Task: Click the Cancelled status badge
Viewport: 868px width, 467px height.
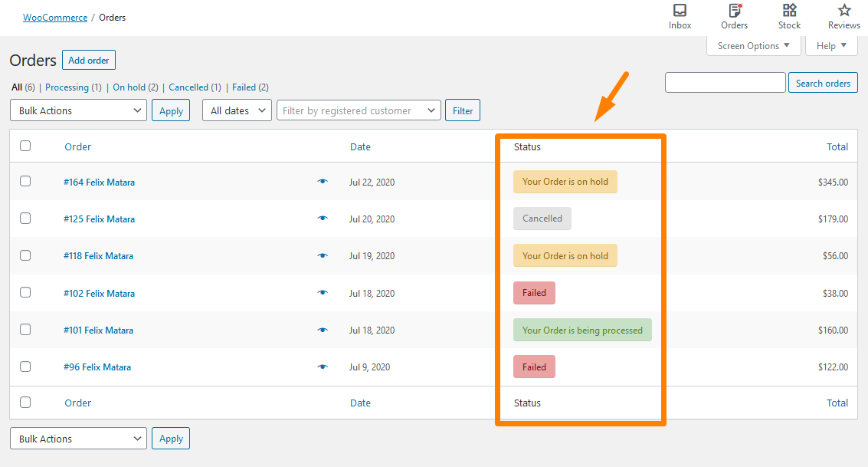Action: click(x=542, y=219)
